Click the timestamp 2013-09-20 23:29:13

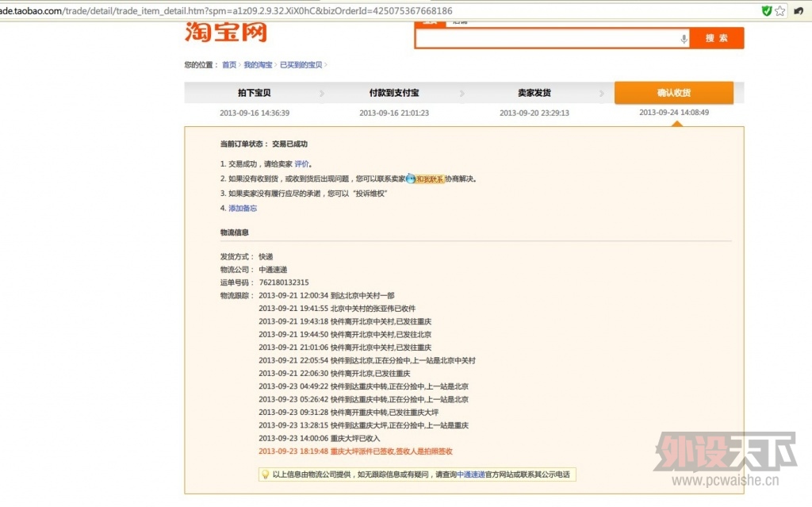point(534,113)
